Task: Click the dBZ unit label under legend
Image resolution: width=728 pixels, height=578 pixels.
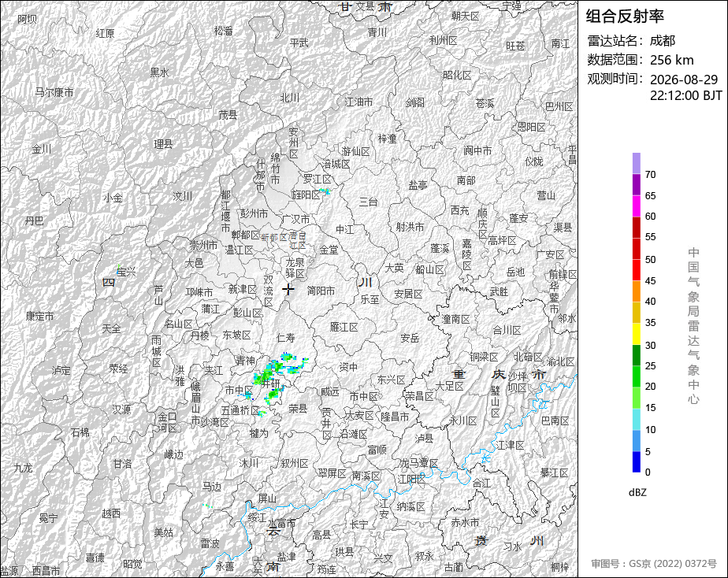Action: (x=637, y=493)
